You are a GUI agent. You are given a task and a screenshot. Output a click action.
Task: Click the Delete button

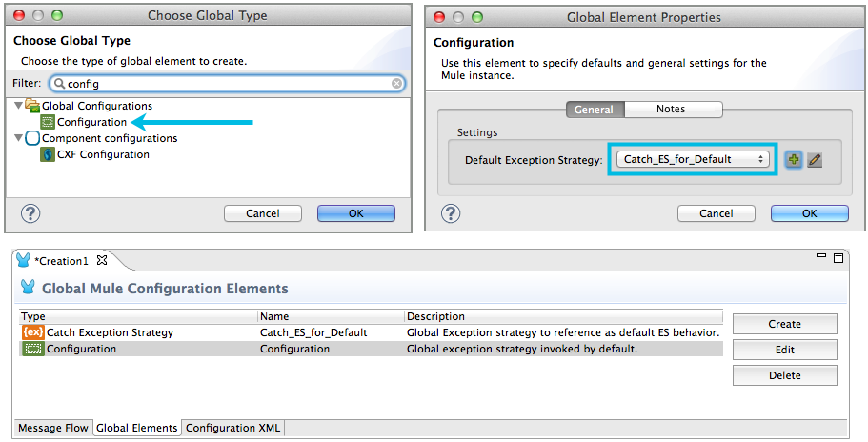785,375
